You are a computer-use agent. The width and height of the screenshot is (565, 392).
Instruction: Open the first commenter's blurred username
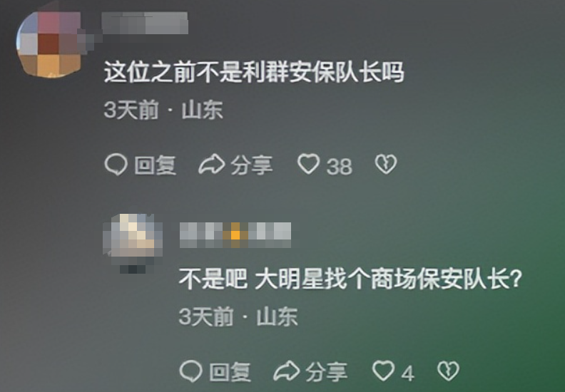click(x=145, y=23)
